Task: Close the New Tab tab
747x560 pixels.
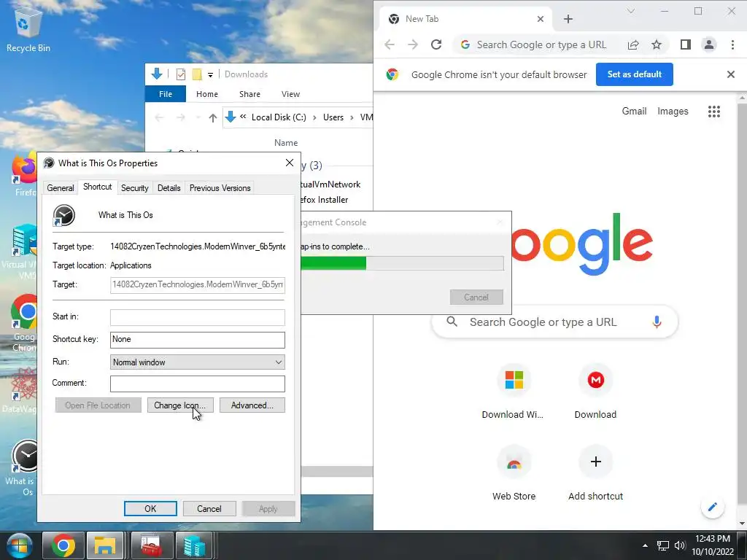Action: point(541,19)
